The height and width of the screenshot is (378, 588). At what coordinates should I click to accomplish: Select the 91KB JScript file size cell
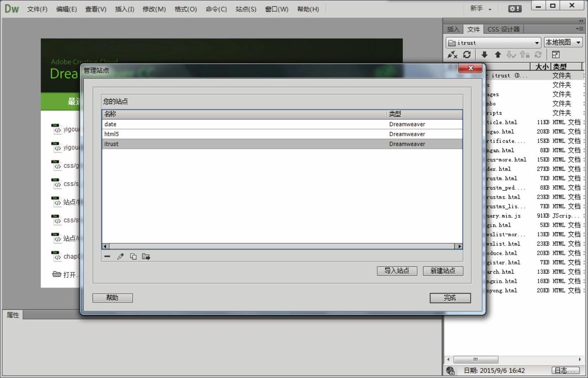543,216
